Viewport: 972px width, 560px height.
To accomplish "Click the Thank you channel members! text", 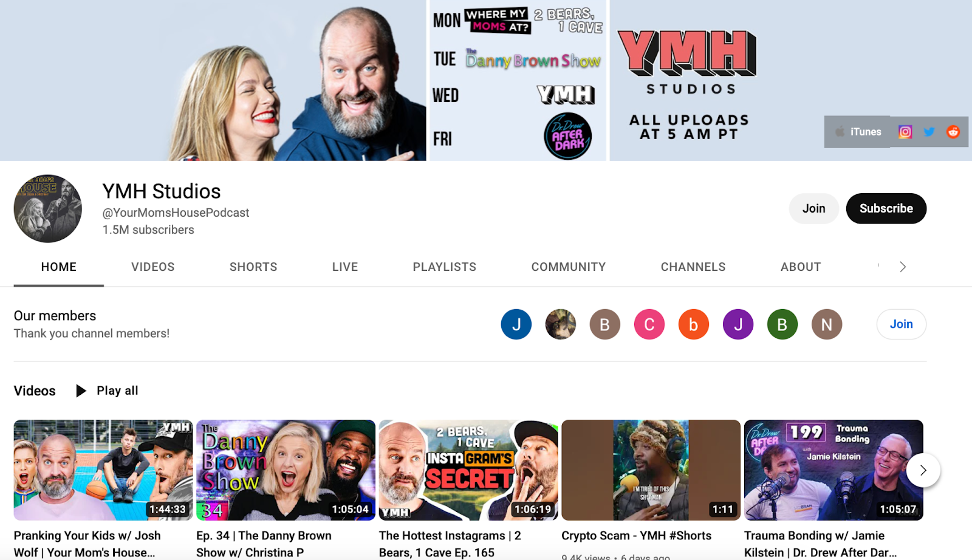I will point(92,333).
